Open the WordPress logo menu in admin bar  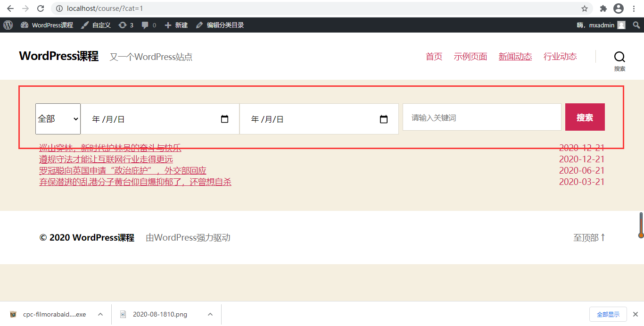pyautogui.click(x=8, y=25)
